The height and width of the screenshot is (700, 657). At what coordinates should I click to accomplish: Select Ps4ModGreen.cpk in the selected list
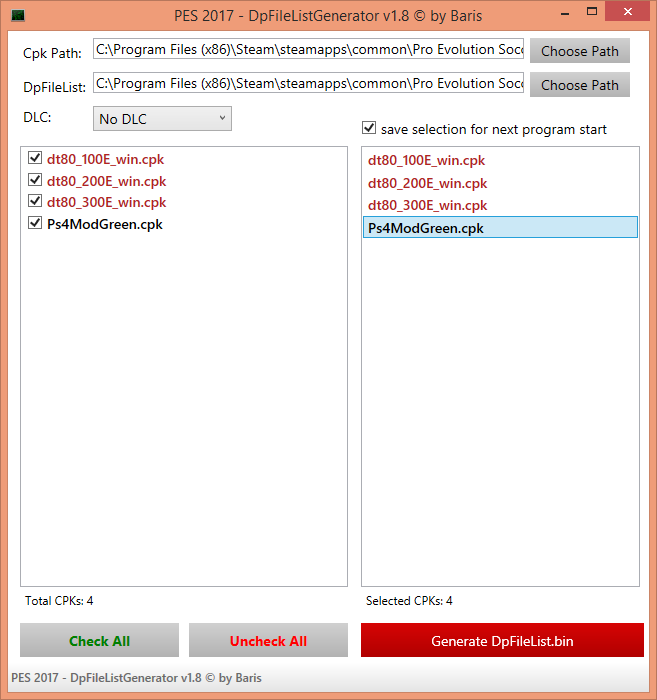[500, 228]
